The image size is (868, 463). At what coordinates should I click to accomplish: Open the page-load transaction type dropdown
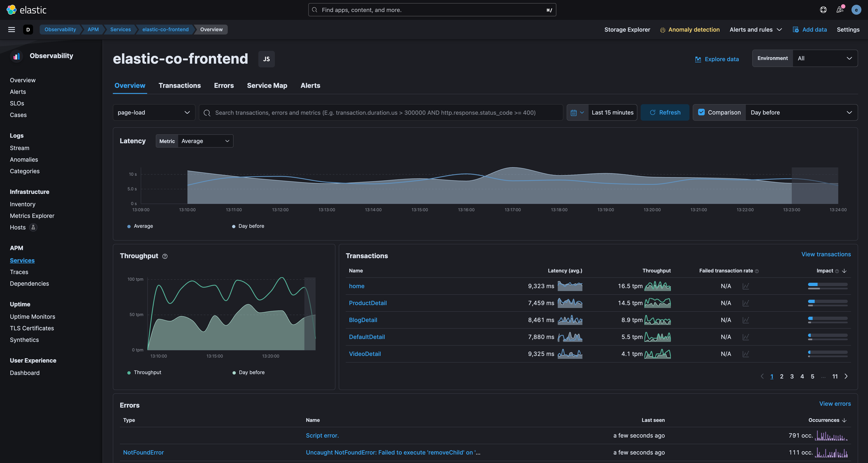coord(154,112)
